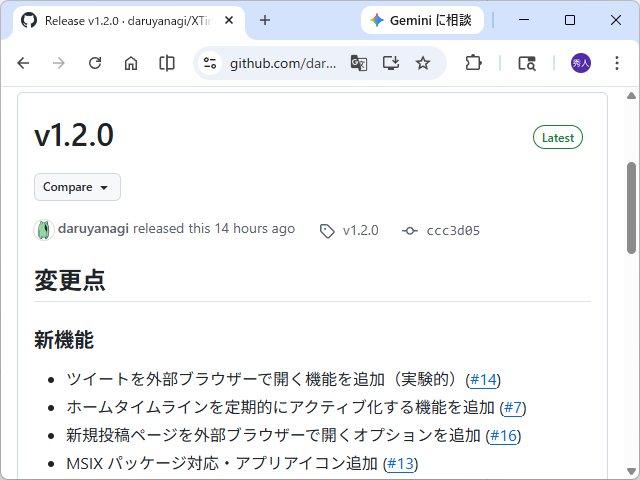Open daruyanagi's avatar image
This screenshot has width=640, height=480.
pyautogui.click(x=44, y=229)
